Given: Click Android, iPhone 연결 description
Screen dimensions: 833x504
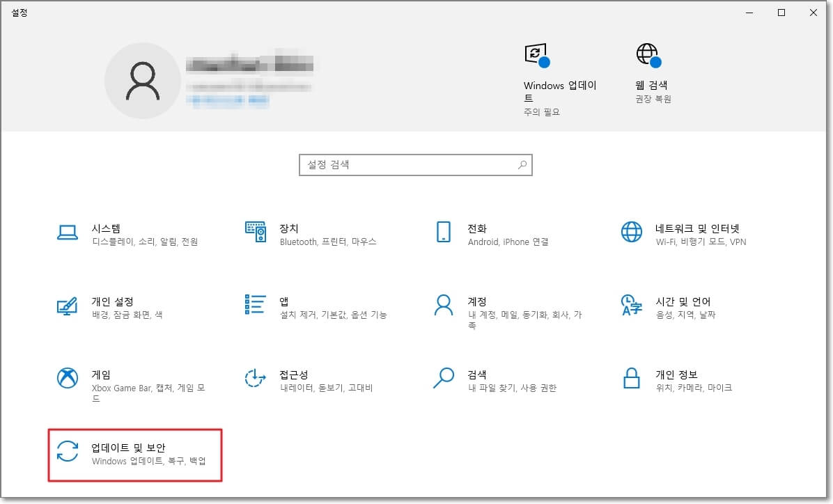Looking at the screenshot, I should click(x=508, y=242).
